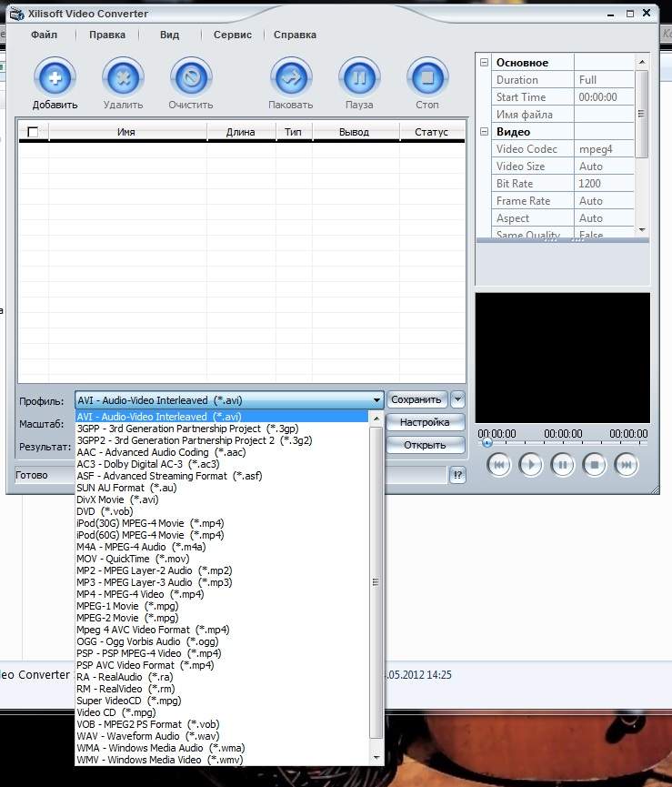Click the Открыть button
672x787 pixels.
tap(425, 445)
